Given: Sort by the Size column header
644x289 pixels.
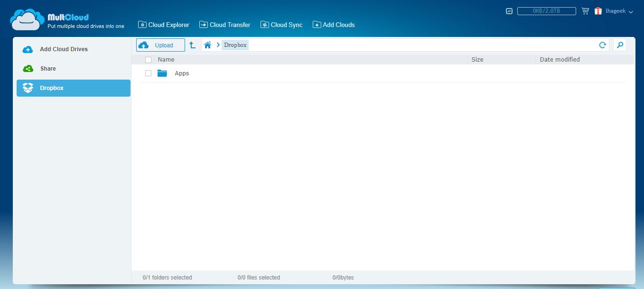Looking at the screenshot, I should 477,60.
